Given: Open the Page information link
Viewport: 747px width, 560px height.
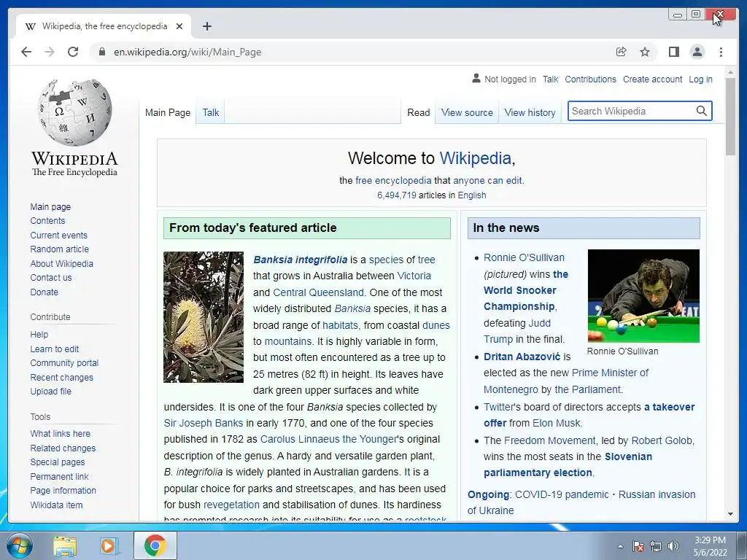Looking at the screenshot, I should tap(63, 491).
